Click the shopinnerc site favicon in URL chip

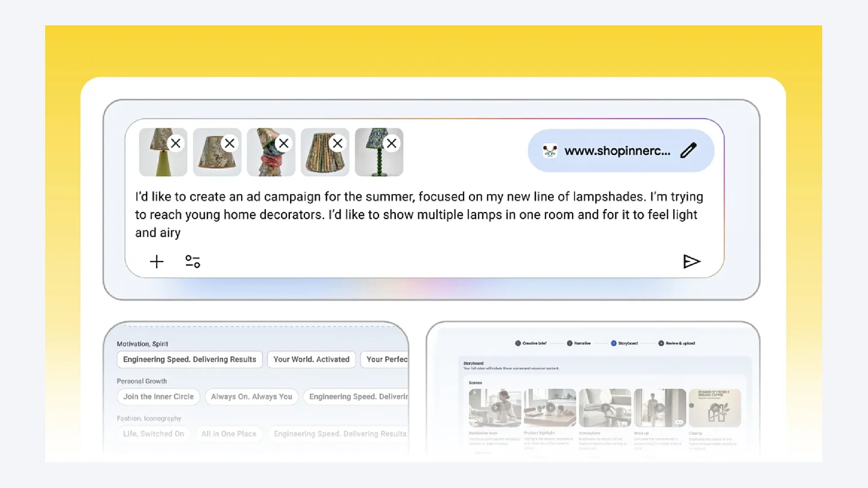click(549, 151)
